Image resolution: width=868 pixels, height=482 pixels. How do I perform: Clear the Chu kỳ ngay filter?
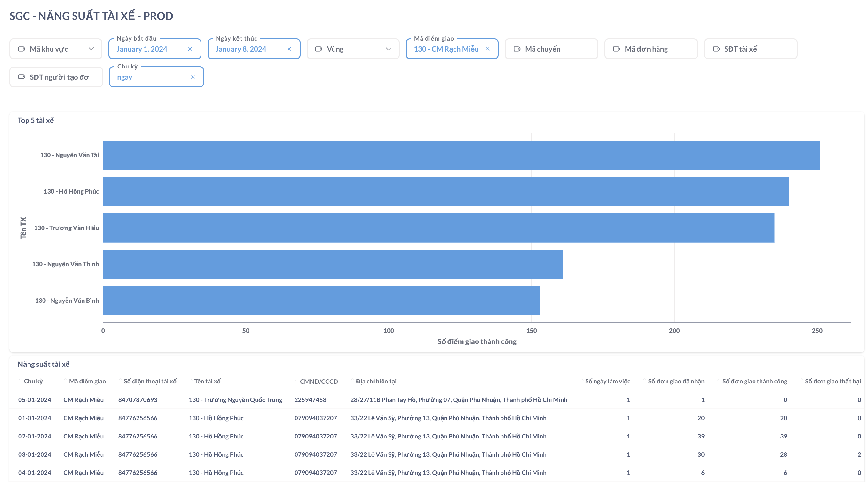pyautogui.click(x=193, y=77)
